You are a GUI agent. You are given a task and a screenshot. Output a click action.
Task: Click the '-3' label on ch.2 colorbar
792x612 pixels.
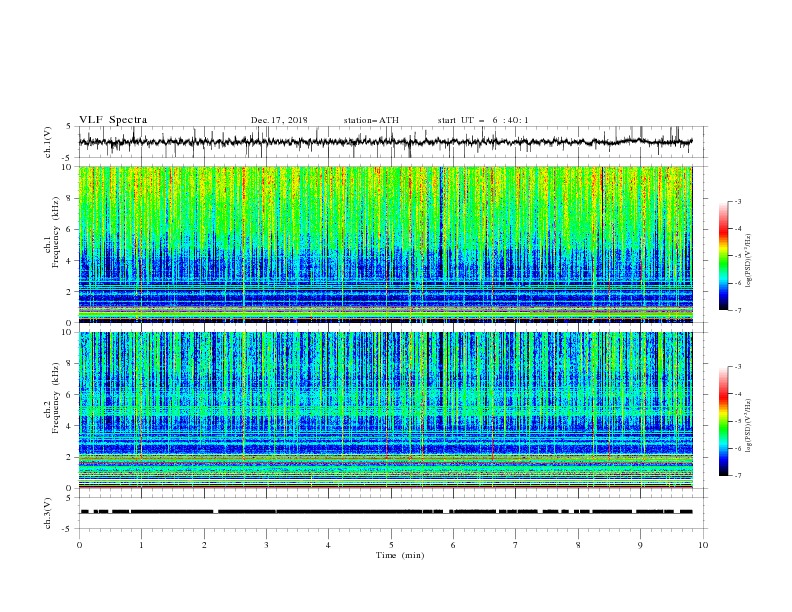[737, 367]
